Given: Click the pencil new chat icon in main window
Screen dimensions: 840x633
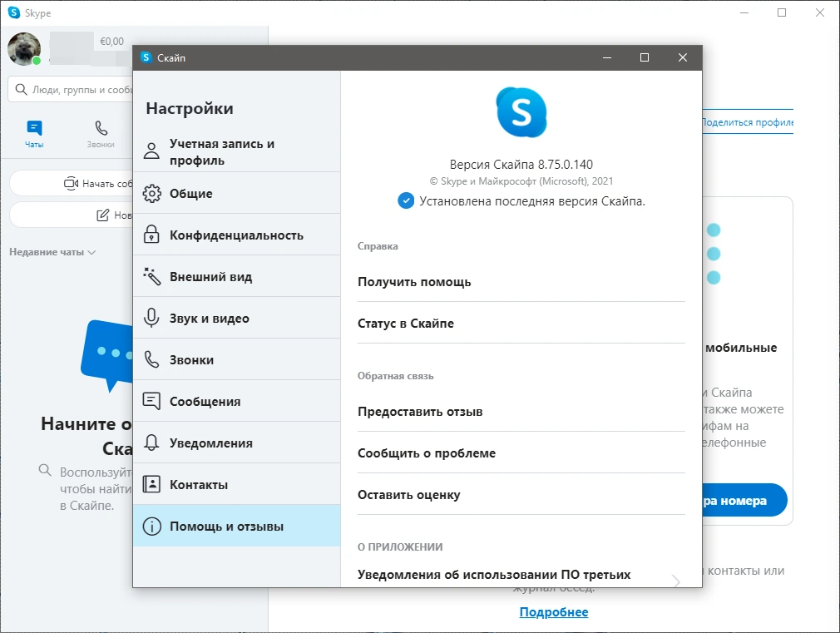Looking at the screenshot, I should [x=102, y=215].
